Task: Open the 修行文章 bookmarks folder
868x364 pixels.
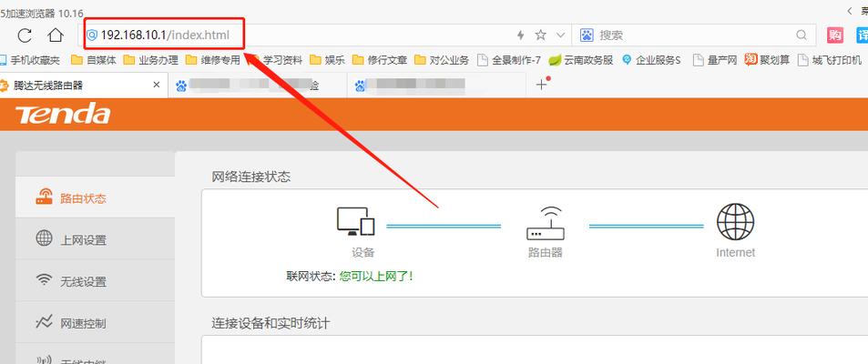Action: tap(380, 60)
